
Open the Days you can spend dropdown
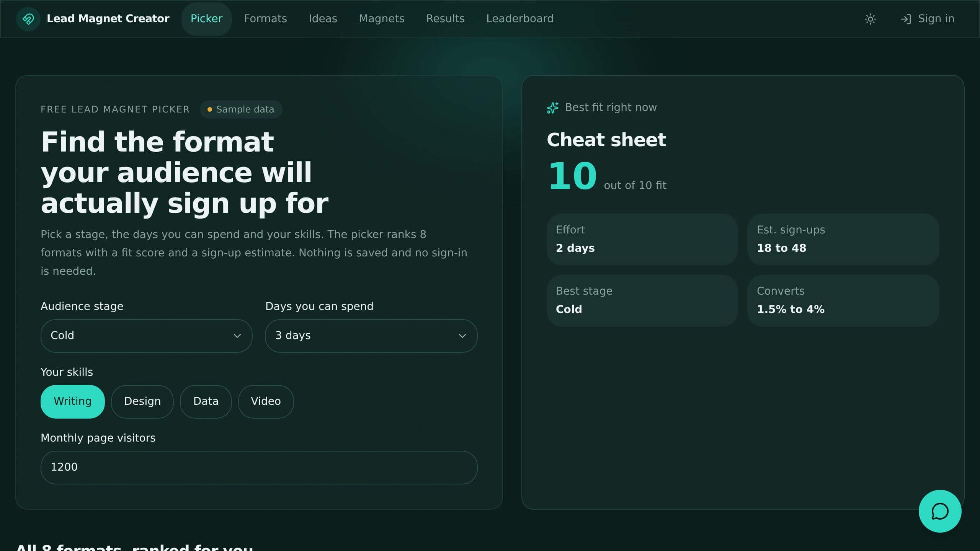pyautogui.click(x=371, y=336)
